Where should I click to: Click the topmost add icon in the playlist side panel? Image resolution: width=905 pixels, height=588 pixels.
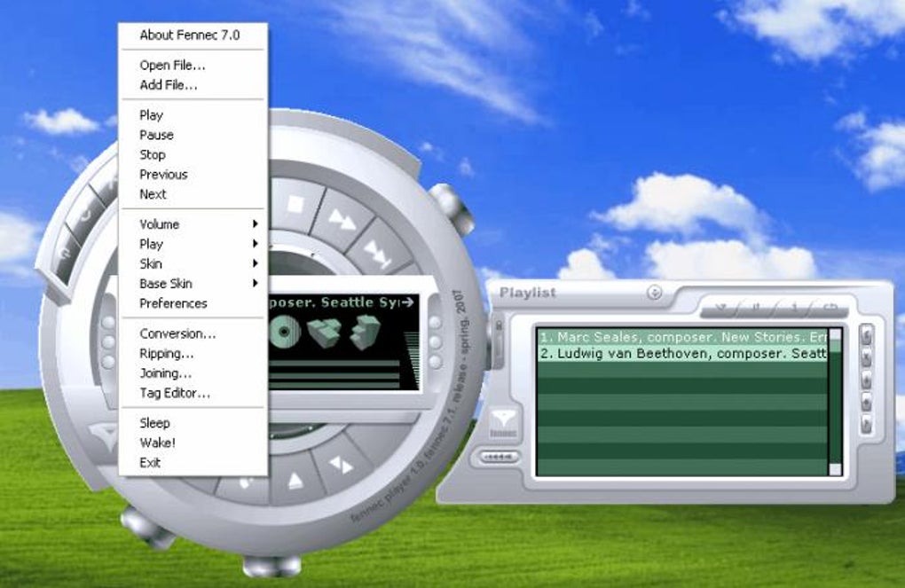pyautogui.click(x=864, y=333)
